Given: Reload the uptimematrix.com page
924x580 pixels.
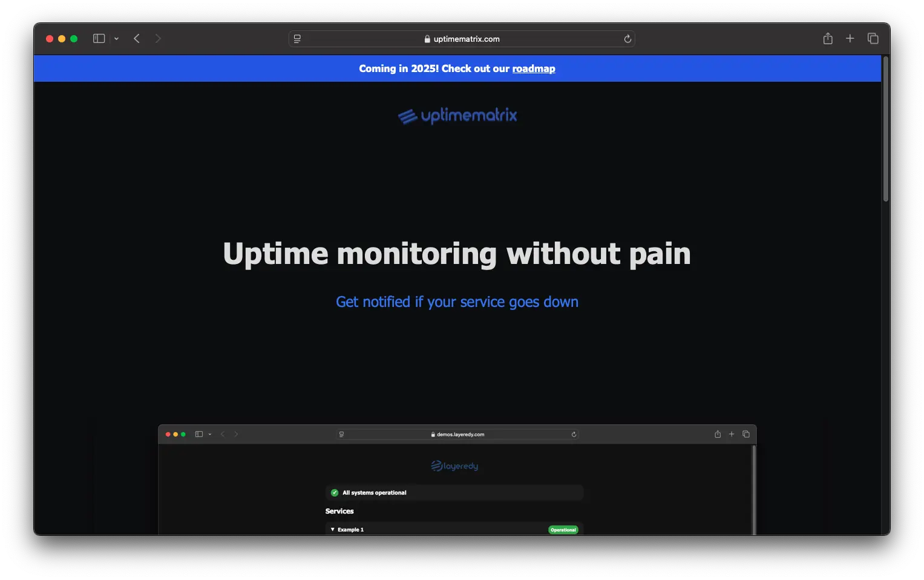Looking at the screenshot, I should 627,39.
